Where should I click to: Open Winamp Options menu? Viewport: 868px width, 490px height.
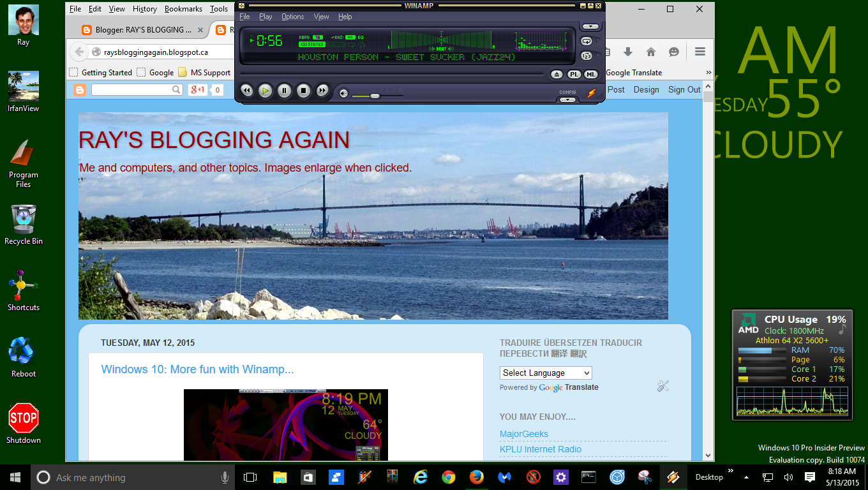point(293,17)
